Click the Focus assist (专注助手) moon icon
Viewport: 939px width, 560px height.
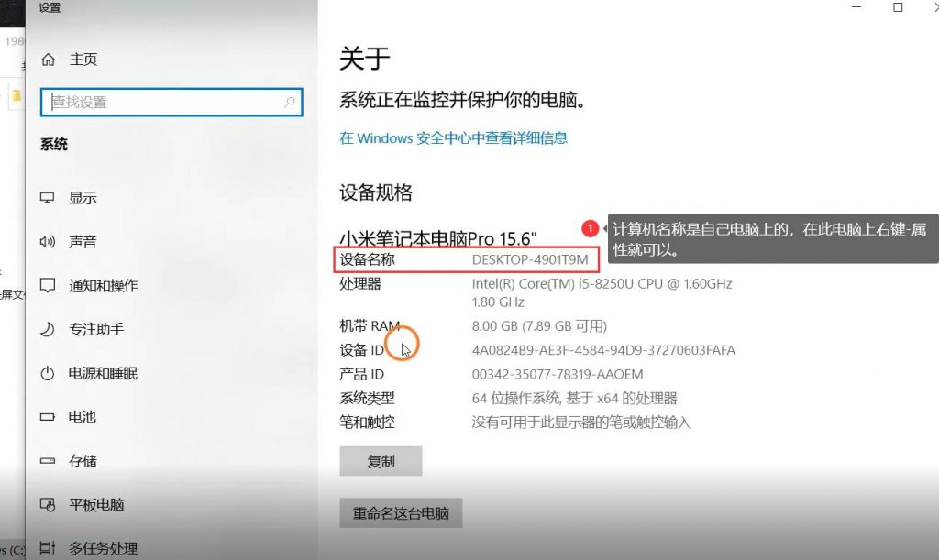48,329
